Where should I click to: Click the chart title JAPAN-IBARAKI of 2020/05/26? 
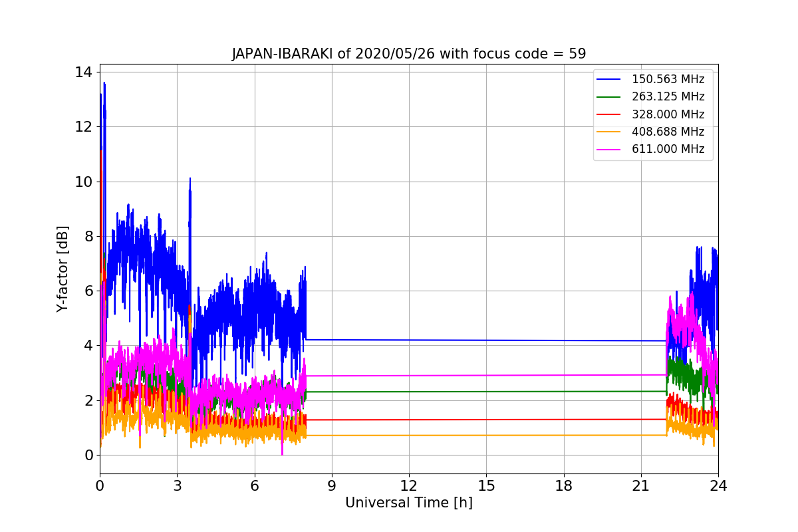point(409,54)
